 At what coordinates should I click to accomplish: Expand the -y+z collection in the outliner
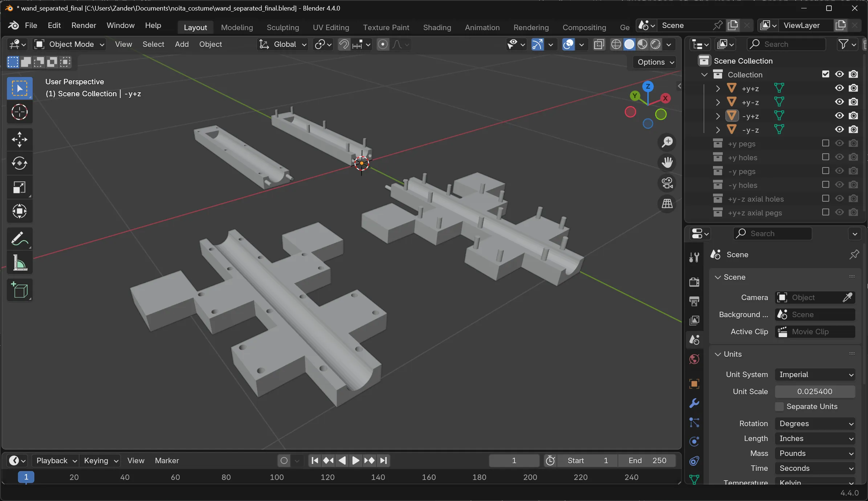[717, 116]
